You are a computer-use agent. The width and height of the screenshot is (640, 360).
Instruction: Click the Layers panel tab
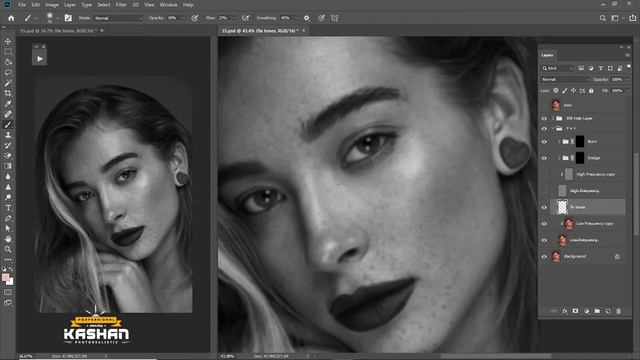tap(547, 55)
